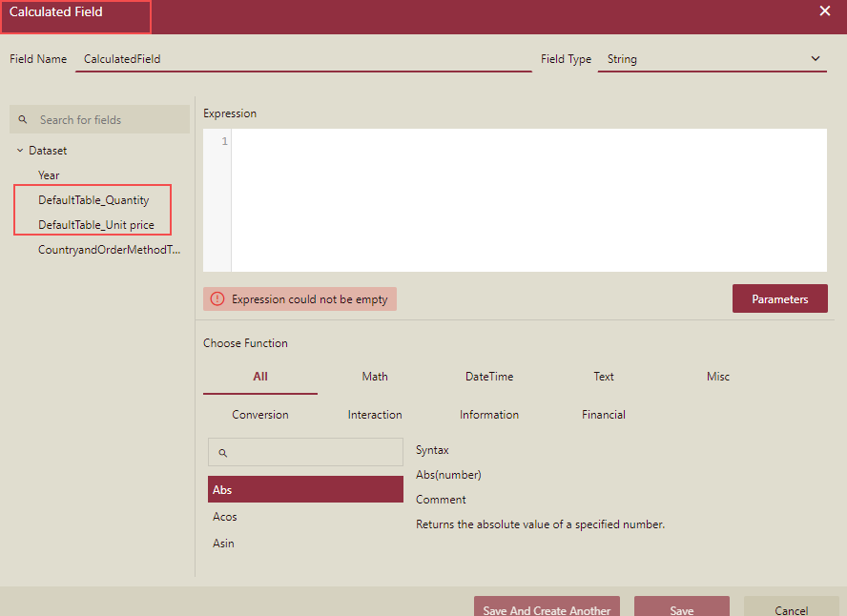Open the String type selector arrow

tap(816, 58)
